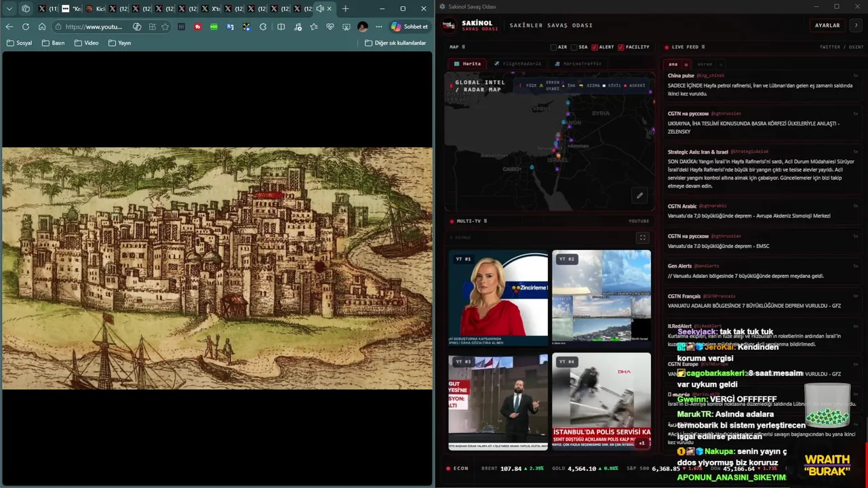Toggle fullscreen for the Multi-TV grid

click(642, 238)
